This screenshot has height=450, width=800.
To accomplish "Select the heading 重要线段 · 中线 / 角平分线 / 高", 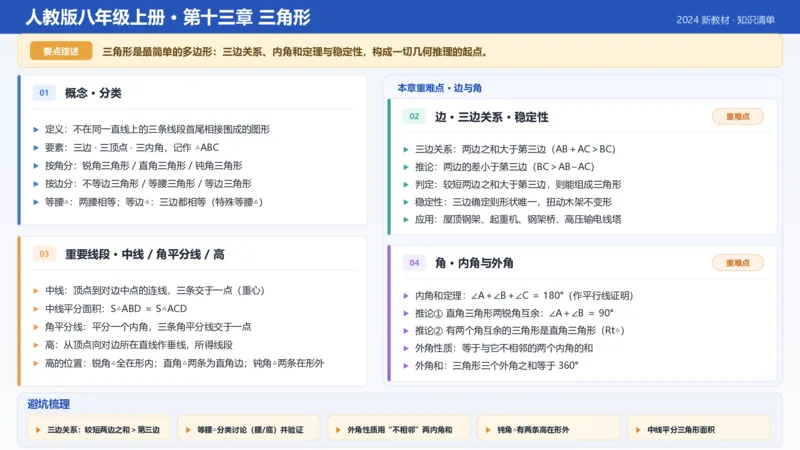I will tap(144, 254).
